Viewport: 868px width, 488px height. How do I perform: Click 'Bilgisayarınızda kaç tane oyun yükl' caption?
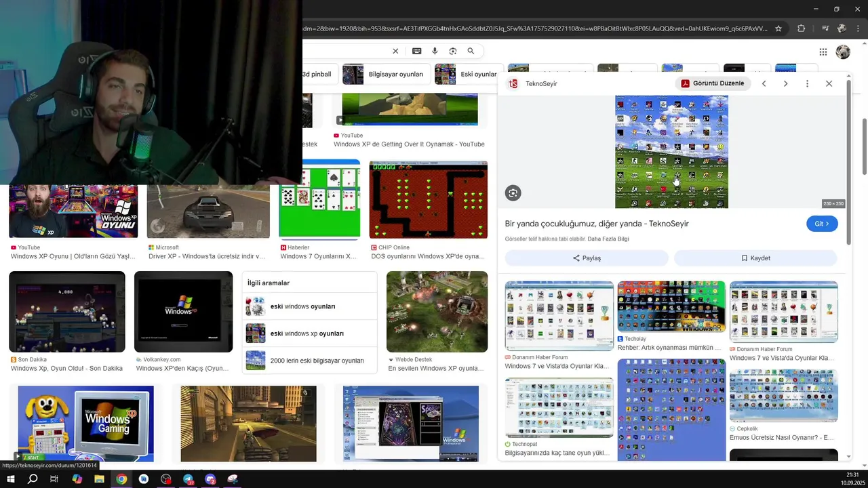pos(557,453)
